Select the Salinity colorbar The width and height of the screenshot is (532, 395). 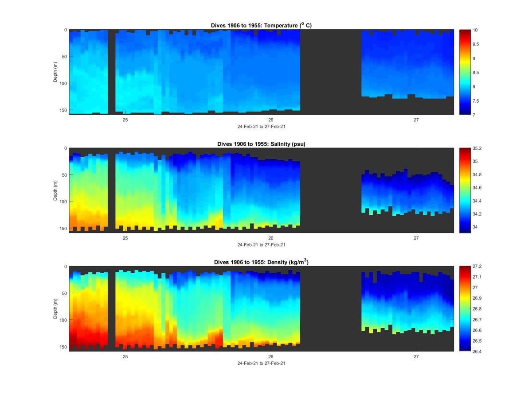click(465, 190)
